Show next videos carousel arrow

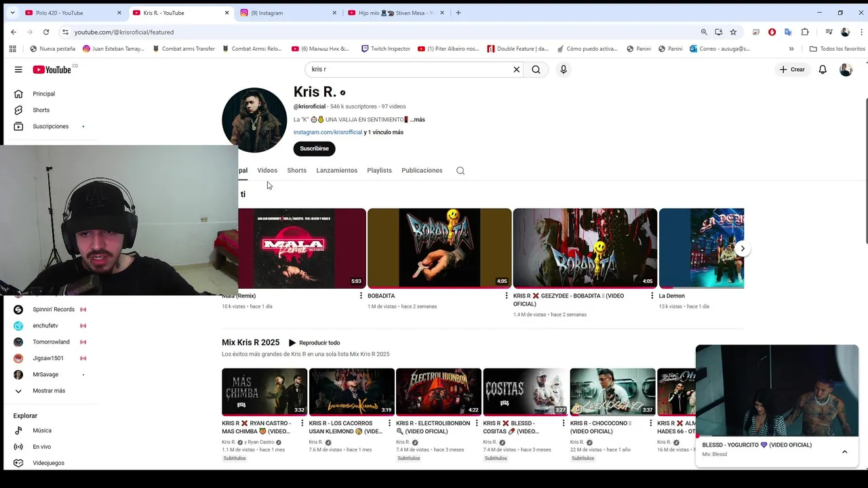click(x=743, y=249)
